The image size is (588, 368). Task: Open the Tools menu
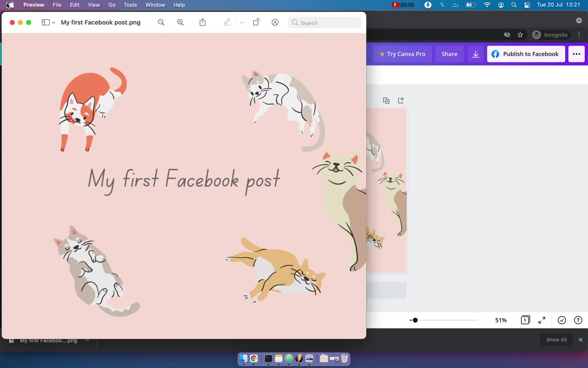coord(130,5)
